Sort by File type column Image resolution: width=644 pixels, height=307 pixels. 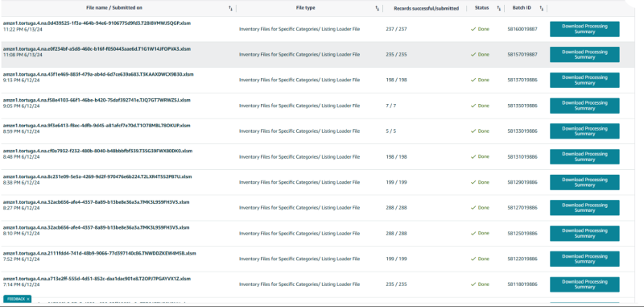pos(377,8)
